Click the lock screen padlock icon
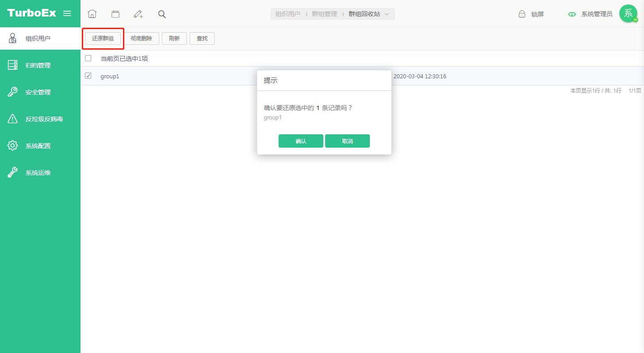644x353 pixels. pos(522,14)
